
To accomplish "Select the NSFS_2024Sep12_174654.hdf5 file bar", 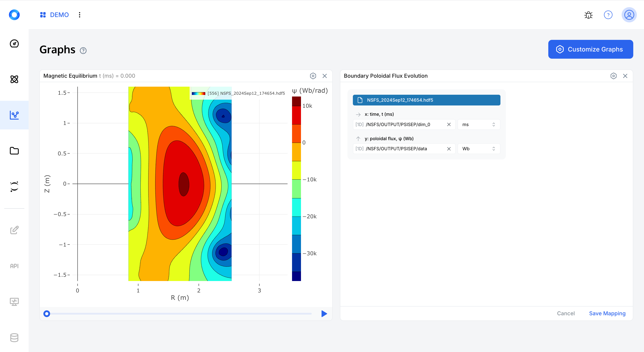I will coord(426,100).
